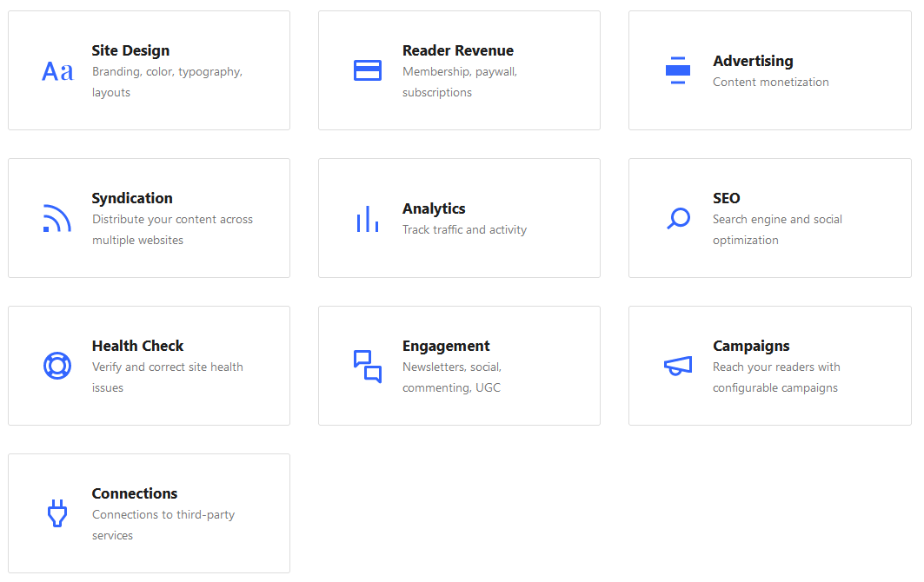Click 'Newsletters, social, commenting, UGC' text
This screenshot has height=582, width=924.
[x=452, y=377]
